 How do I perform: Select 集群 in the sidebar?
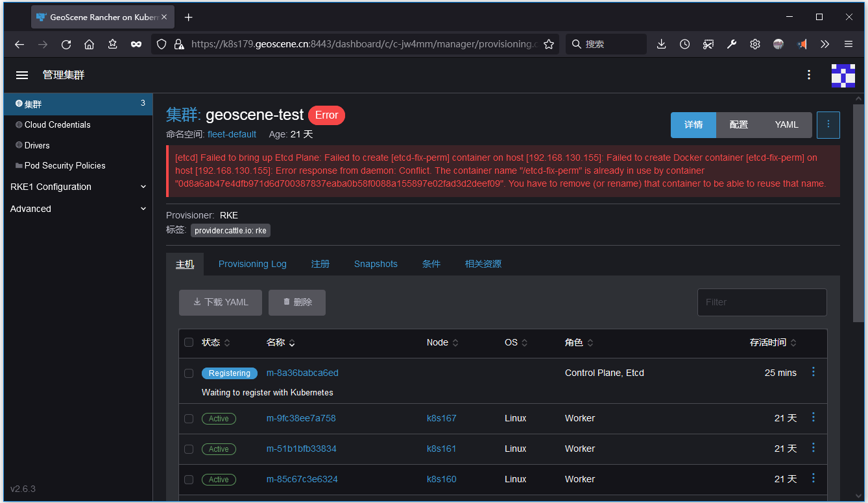click(x=78, y=104)
